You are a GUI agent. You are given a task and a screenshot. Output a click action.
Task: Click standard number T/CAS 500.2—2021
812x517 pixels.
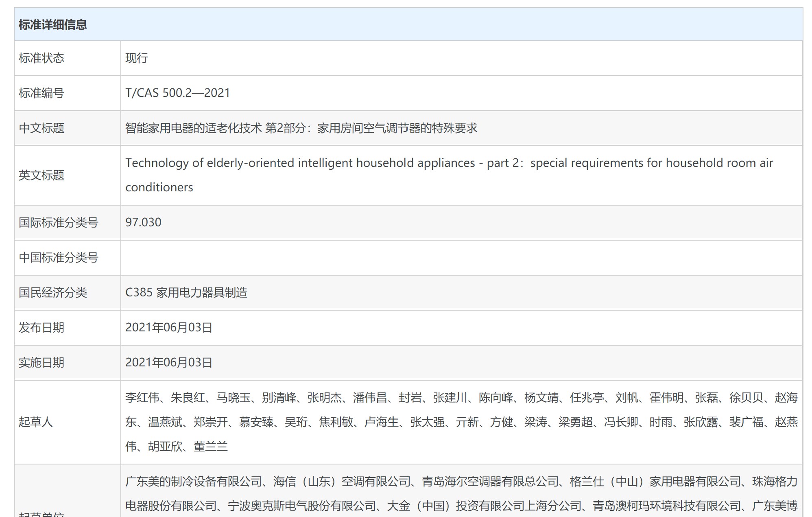(177, 93)
